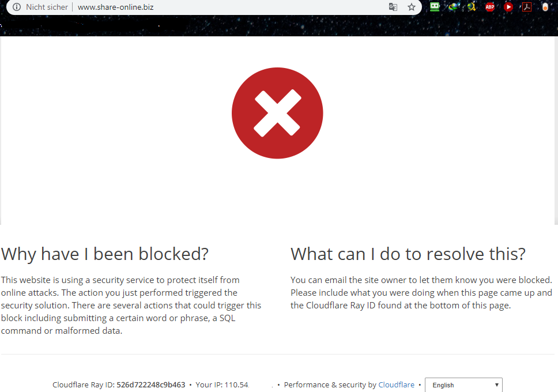558x392 pixels.
Task: Click the red X error image
Action: 277,113
